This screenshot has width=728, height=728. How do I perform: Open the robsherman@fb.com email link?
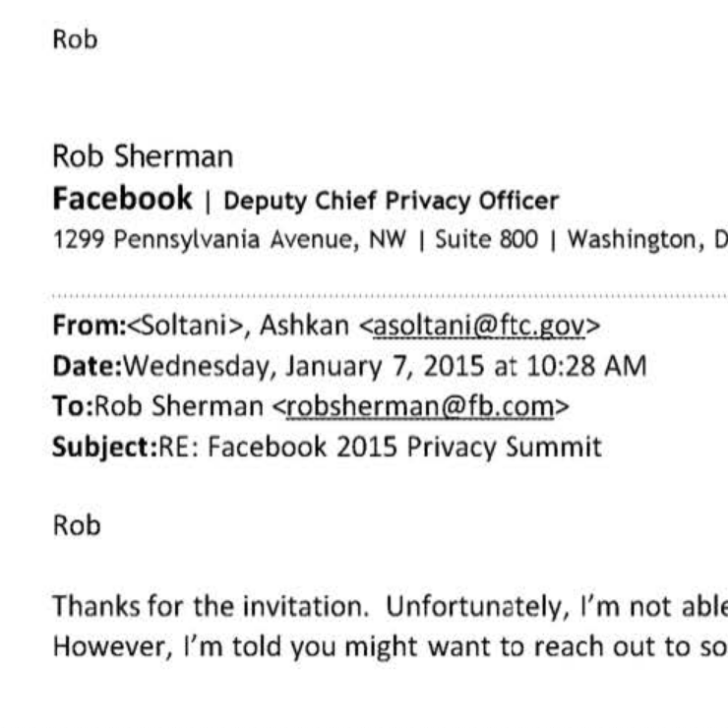coord(420,406)
